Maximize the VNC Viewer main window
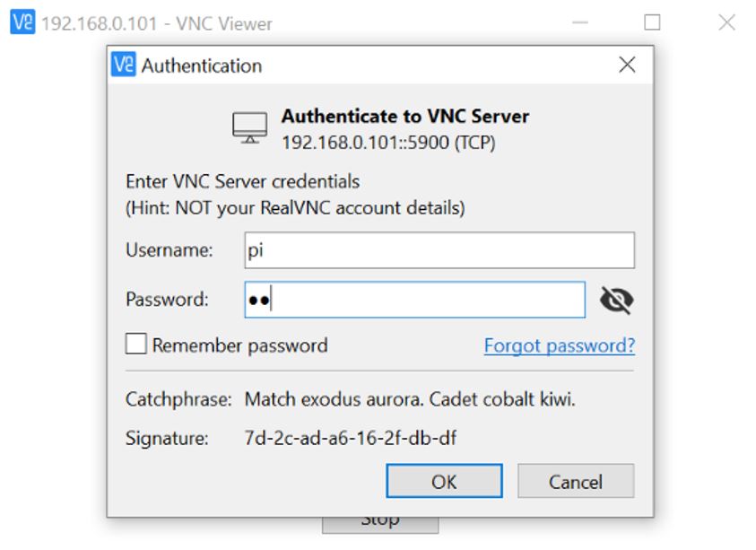Viewport: 756px width, 550px height. click(652, 22)
